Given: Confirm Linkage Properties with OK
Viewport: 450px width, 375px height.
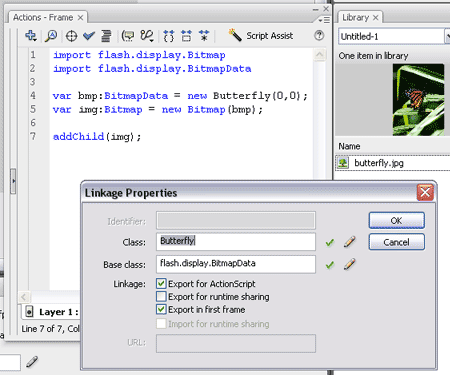Looking at the screenshot, I should click(x=397, y=220).
